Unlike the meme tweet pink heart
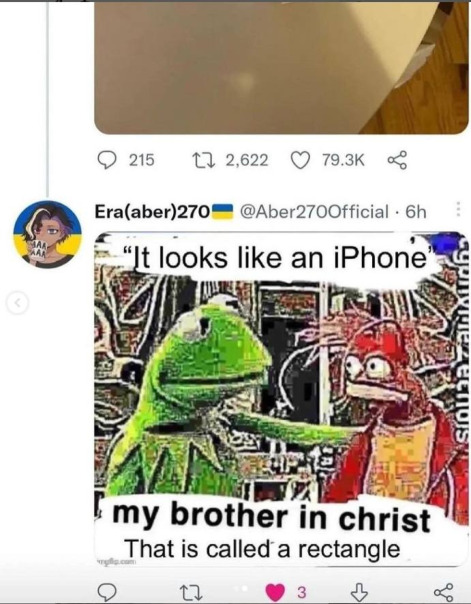The width and height of the screenshot is (471, 604). click(x=275, y=592)
